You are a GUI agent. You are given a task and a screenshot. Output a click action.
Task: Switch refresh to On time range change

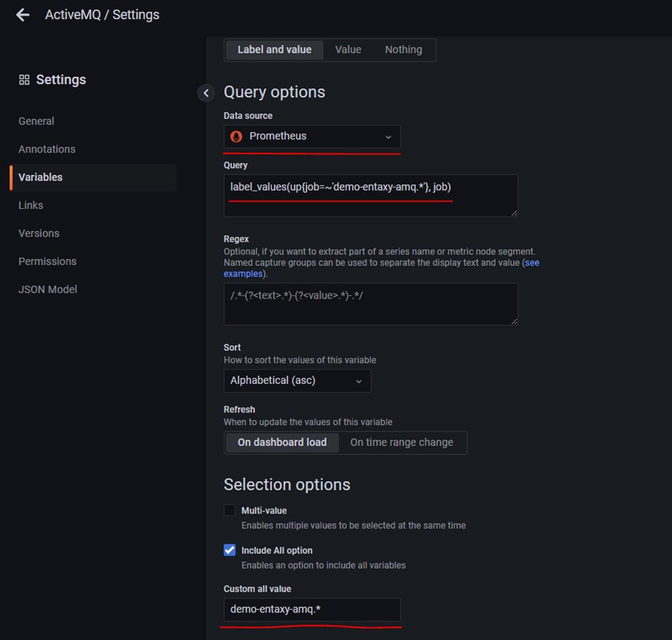(x=402, y=442)
